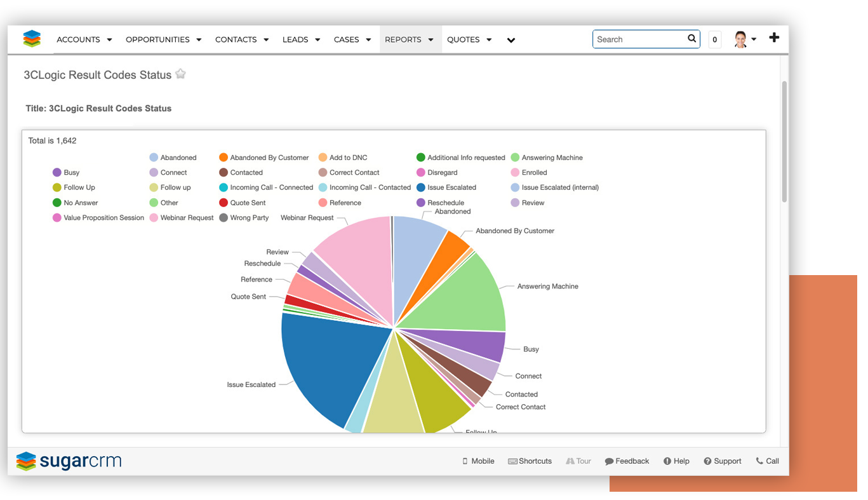Open the user avatar profile menu

tap(744, 39)
